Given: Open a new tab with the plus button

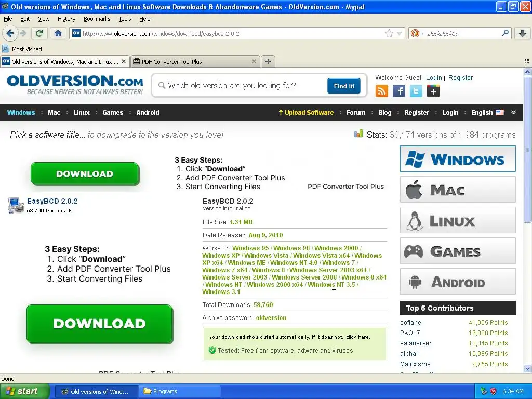Looking at the screenshot, I should [268, 61].
